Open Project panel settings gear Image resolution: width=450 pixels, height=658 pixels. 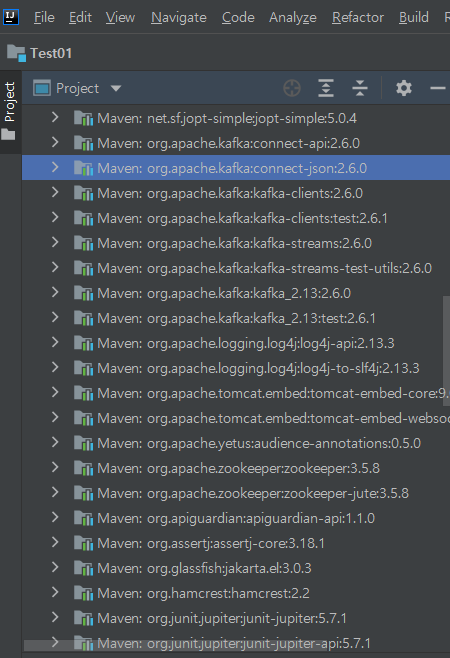coord(404,88)
